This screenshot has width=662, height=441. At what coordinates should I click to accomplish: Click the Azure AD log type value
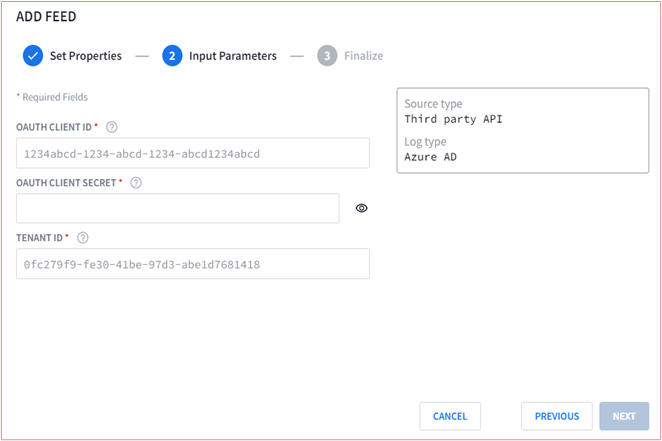tap(431, 157)
